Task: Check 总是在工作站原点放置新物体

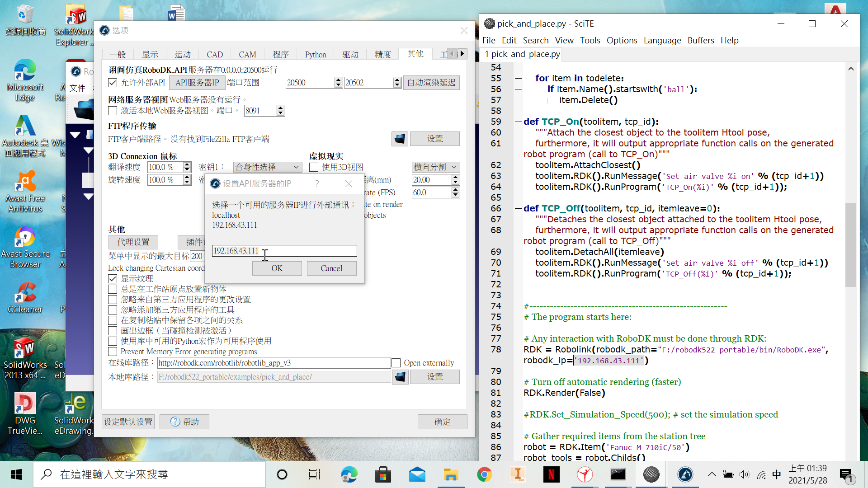Action: (113, 289)
